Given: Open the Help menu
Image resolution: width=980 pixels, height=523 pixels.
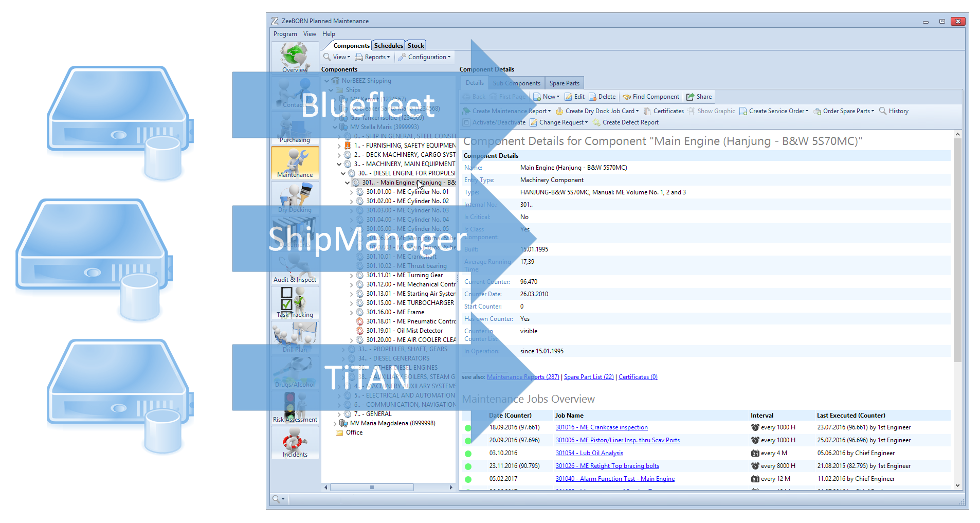Looking at the screenshot, I should pos(329,34).
